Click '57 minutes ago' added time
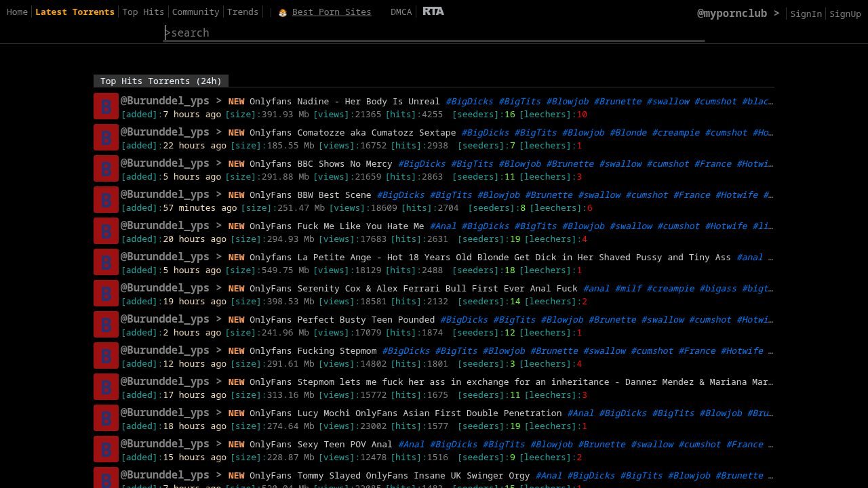 point(200,208)
